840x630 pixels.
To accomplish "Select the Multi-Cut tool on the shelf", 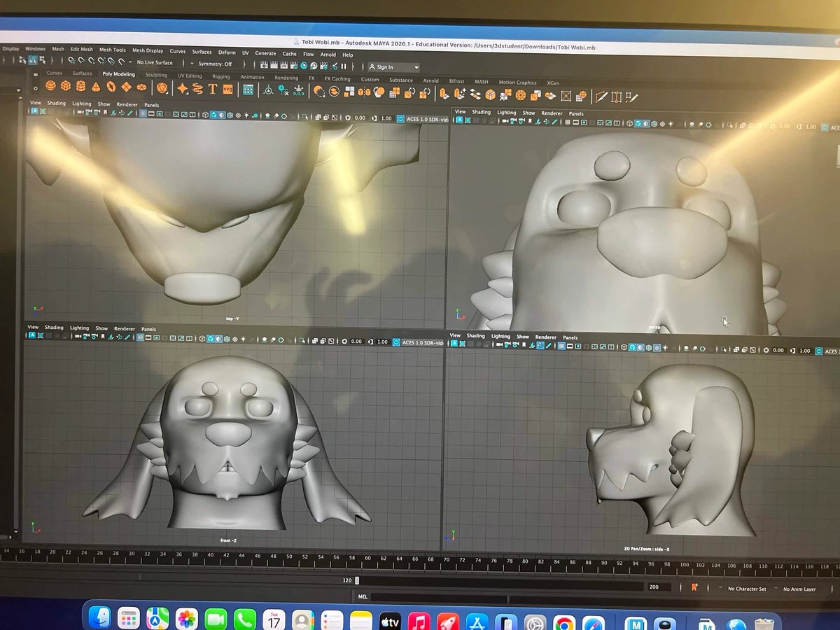I will 601,96.
